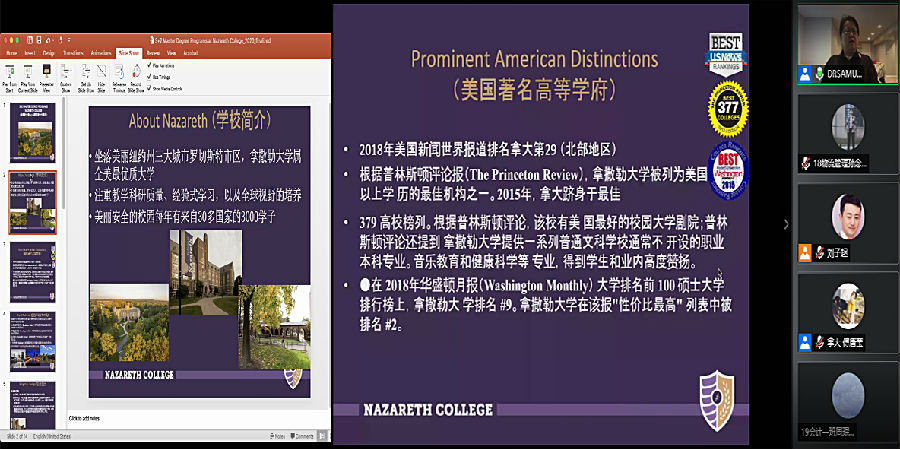900x449 pixels.
Task: Open Custom Show options
Action: click(x=65, y=78)
